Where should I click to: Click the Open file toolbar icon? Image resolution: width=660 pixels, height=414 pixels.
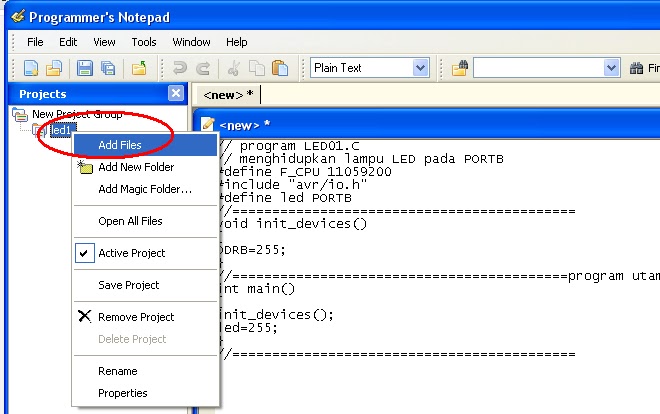pyautogui.click(x=54, y=68)
